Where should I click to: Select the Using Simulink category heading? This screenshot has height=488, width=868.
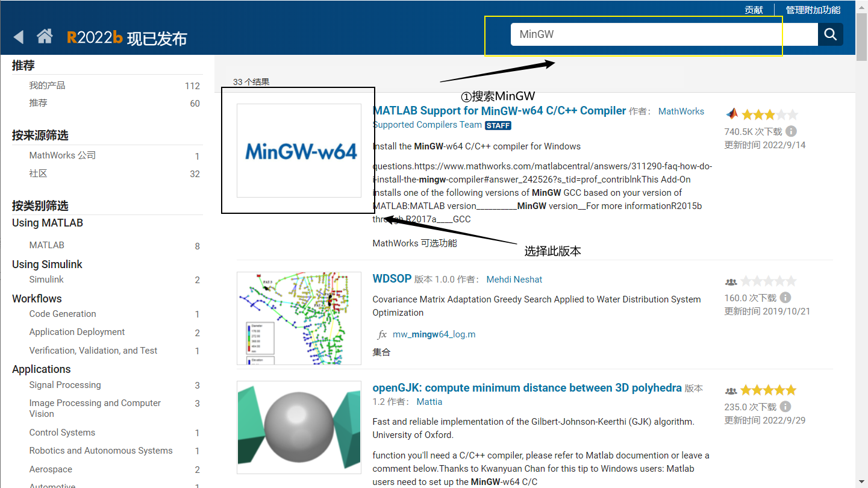coord(47,264)
